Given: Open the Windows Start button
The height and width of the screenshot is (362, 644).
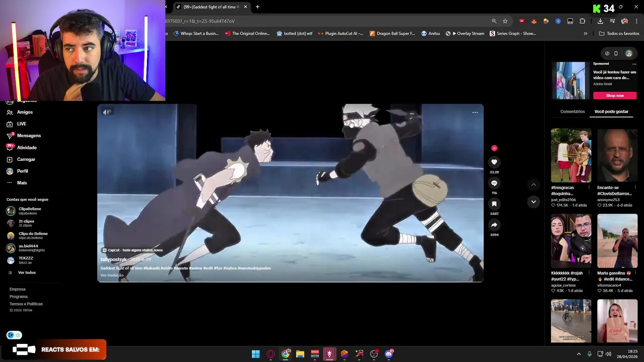Looking at the screenshot, I should (256, 354).
